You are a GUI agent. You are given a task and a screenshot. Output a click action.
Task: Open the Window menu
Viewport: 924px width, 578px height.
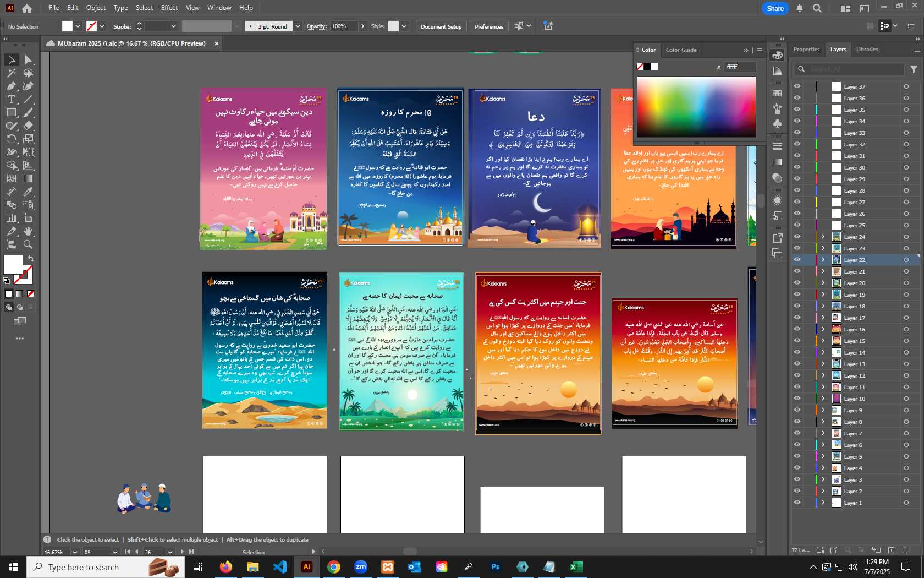[x=219, y=8]
